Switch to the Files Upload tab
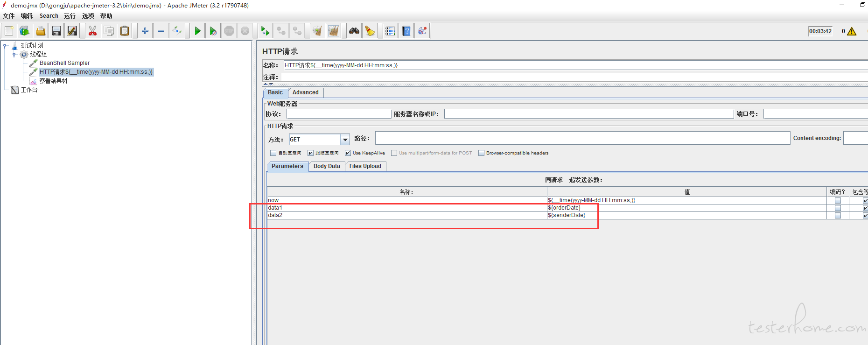The width and height of the screenshot is (868, 345). (365, 166)
